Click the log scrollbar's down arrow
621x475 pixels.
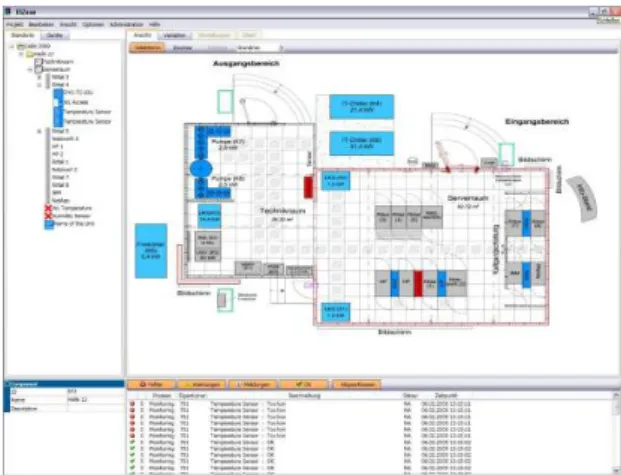click(x=616, y=471)
